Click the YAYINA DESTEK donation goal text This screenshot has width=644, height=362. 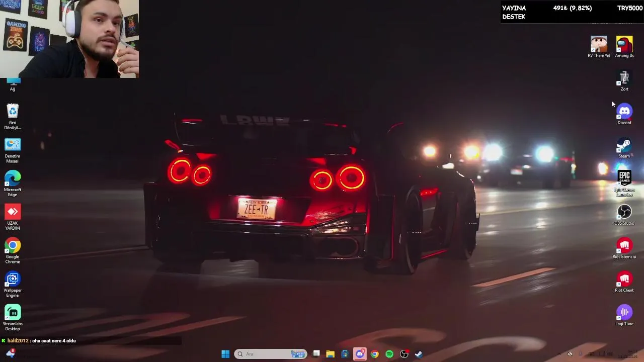click(x=514, y=13)
